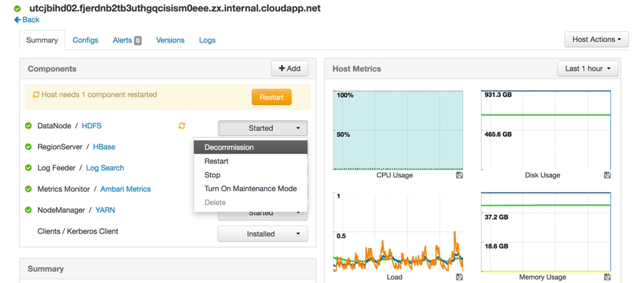Click the Memory Usage save icon
644x283 pixels.
[608, 277]
